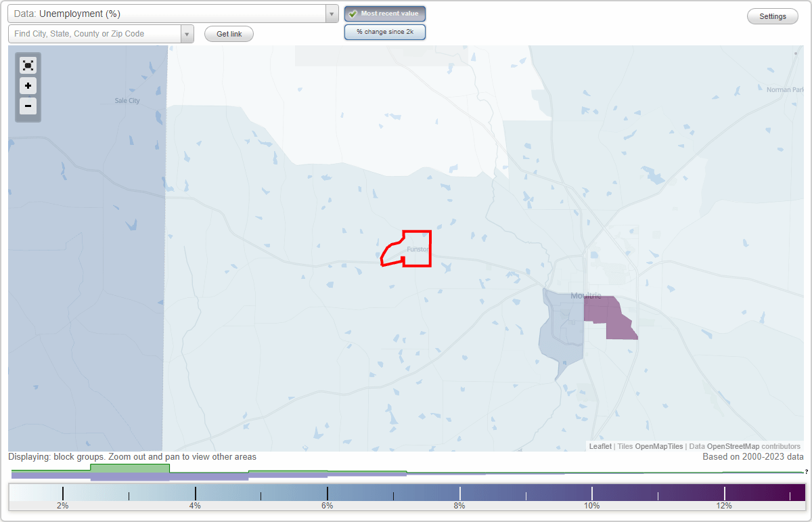Click the green checkmark on Most recent value
The width and height of the screenshot is (812, 522).
click(x=353, y=13)
